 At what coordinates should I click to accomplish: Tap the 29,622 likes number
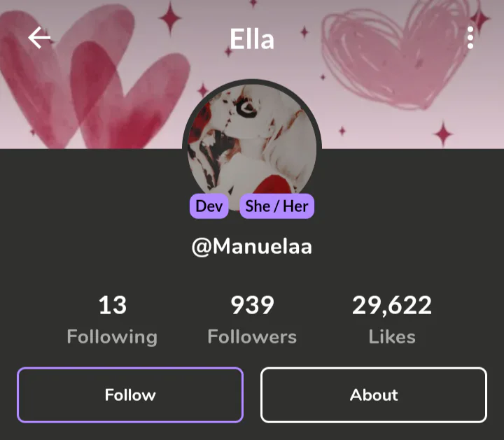pos(392,306)
